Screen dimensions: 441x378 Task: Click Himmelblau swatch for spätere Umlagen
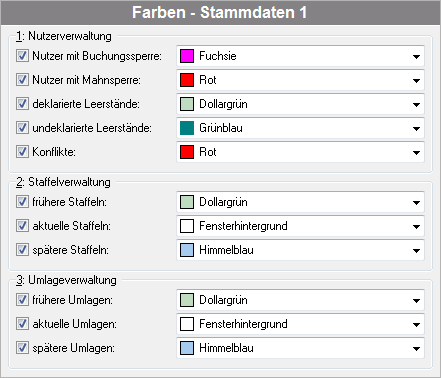point(187,348)
